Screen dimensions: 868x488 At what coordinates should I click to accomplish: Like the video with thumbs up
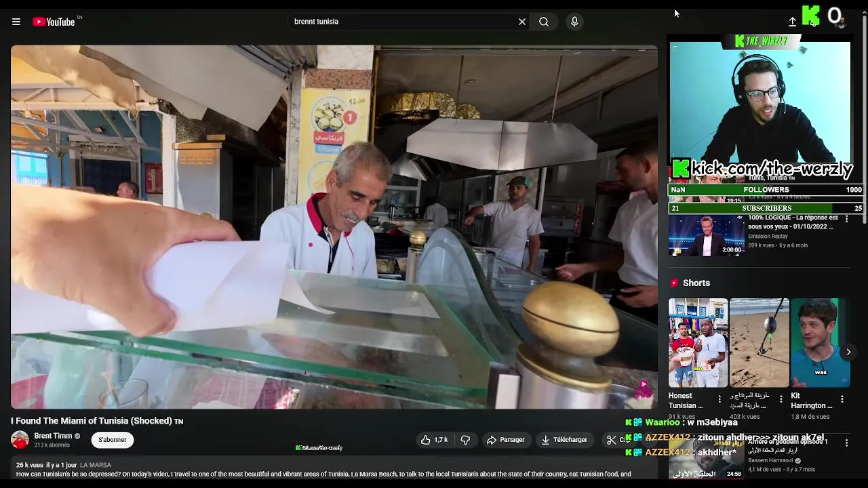click(x=433, y=440)
